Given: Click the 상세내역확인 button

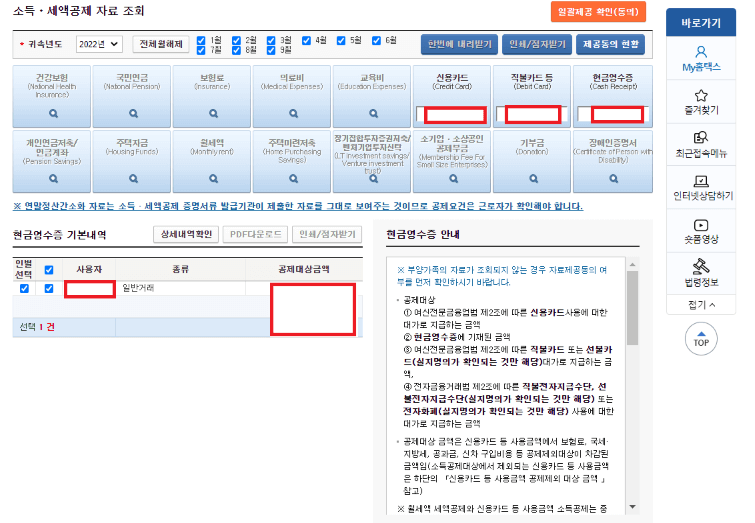Looking at the screenshot, I should tap(186, 235).
